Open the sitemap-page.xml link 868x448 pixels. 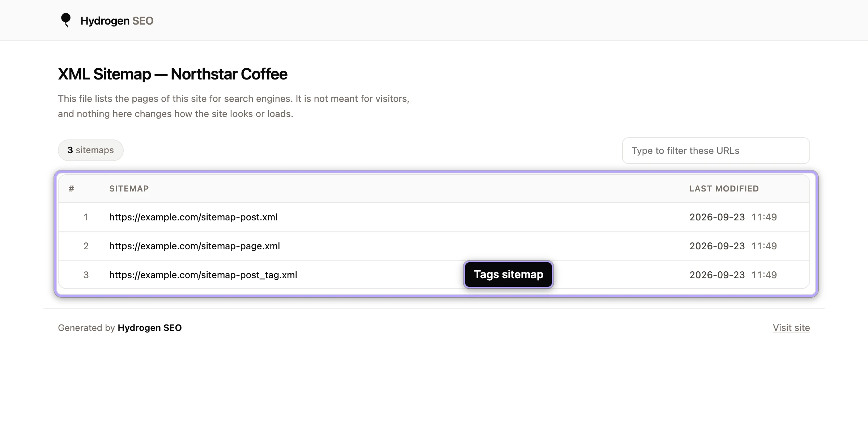[195, 246]
